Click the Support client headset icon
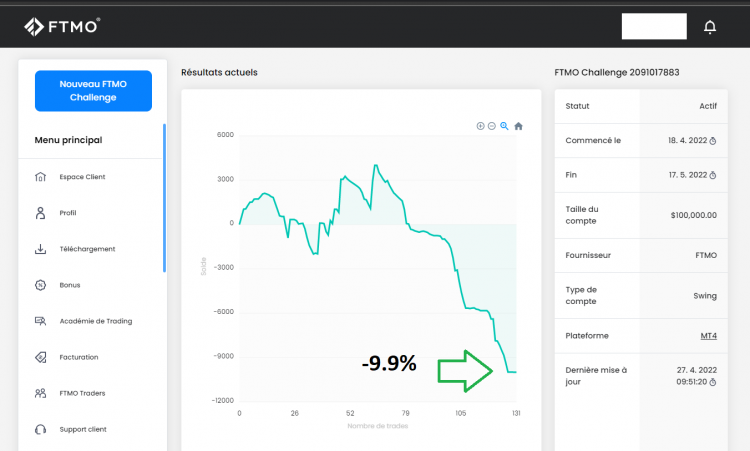The width and height of the screenshot is (750, 451). point(41,429)
